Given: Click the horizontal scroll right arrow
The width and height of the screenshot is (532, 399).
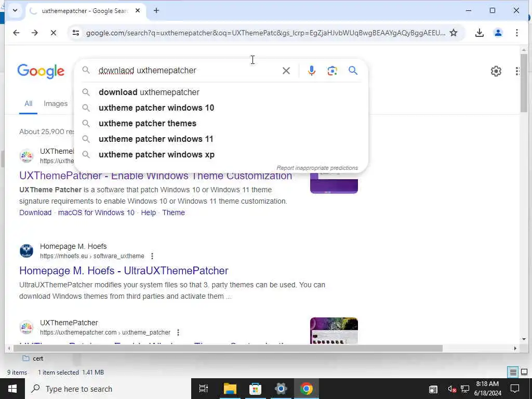Looking at the screenshot, I should click(x=515, y=349).
